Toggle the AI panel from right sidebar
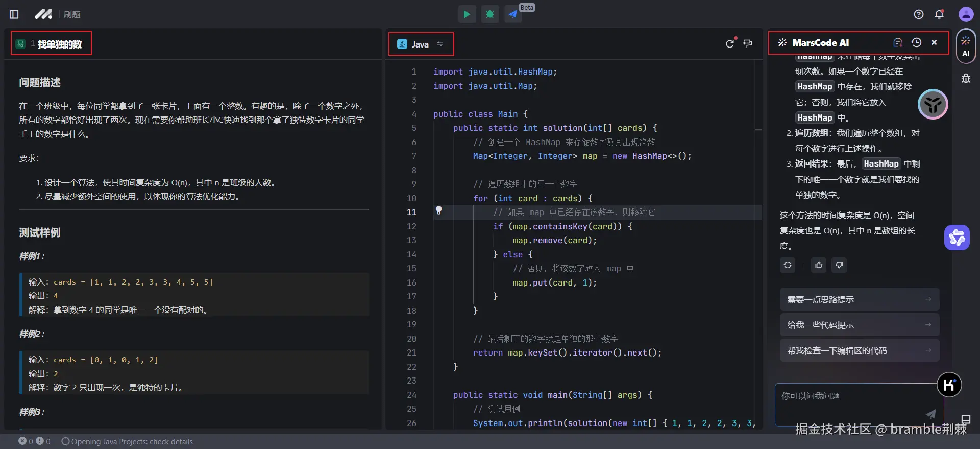Image resolution: width=980 pixels, height=449 pixels. (966, 46)
